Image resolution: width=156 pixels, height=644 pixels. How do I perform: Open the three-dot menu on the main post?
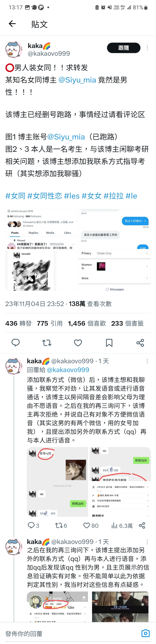tap(147, 48)
